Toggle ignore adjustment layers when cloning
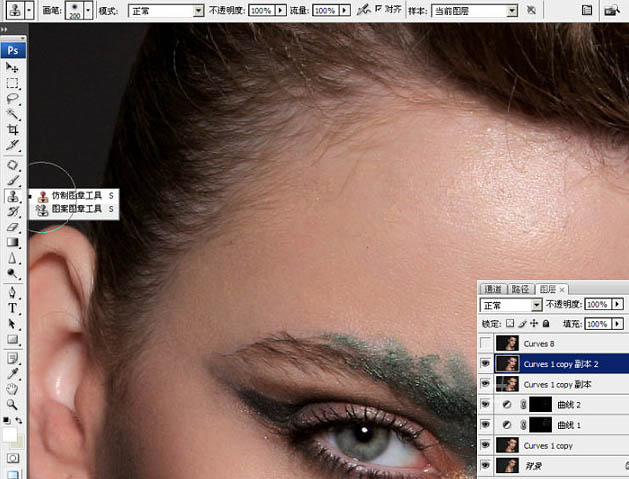This screenshot has width=629, height=479. pos(532,10)
